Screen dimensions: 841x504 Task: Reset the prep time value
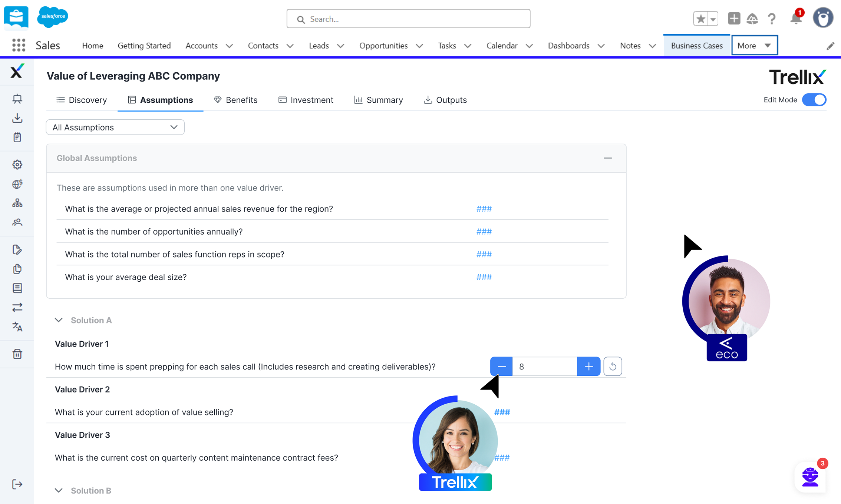point(613,367)
